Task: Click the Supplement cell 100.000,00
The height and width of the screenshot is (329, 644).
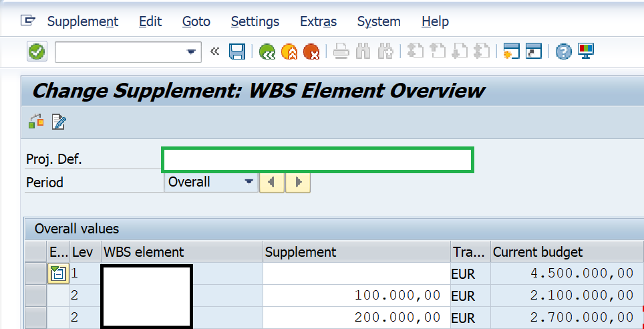Action: (357, 296)
